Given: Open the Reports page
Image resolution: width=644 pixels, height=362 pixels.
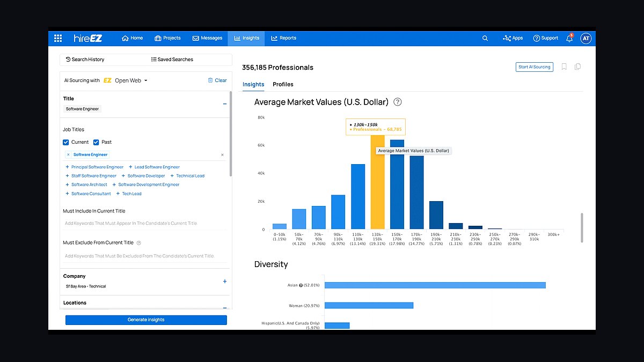Looking at the screenshot, I should click(284, 38).
